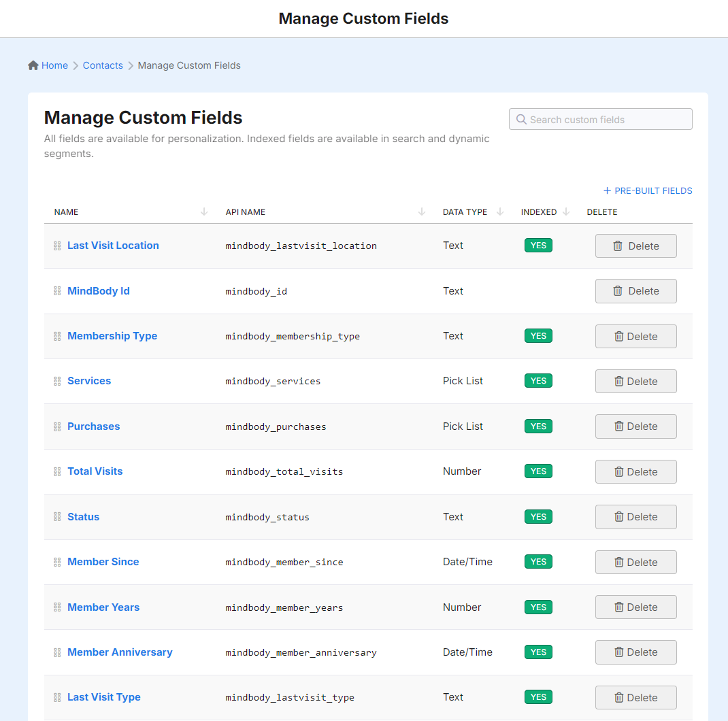Click drag handle for Services row
This screenshot has height=721, width=728.
pyautogui.click(x=57, y=381)
